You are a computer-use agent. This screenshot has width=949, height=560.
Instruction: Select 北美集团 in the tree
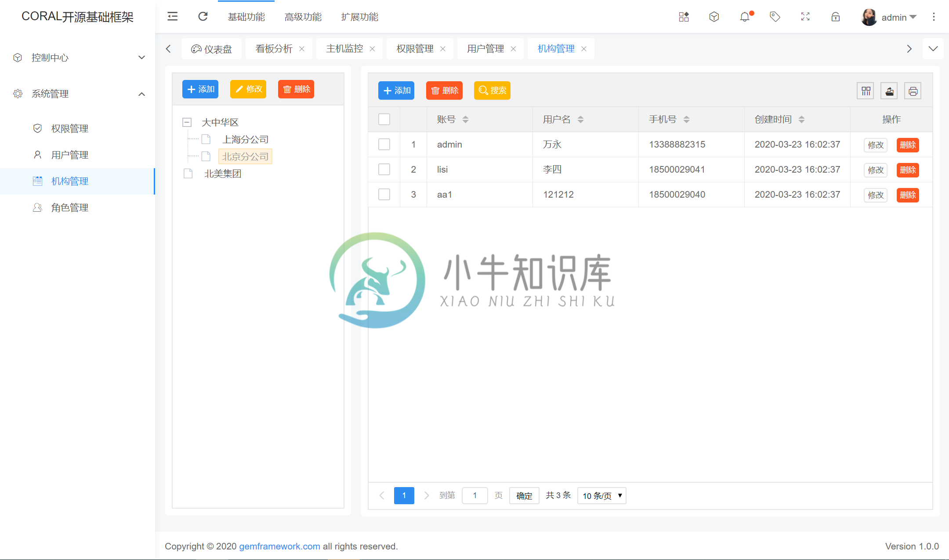click(x=223, y=173)
